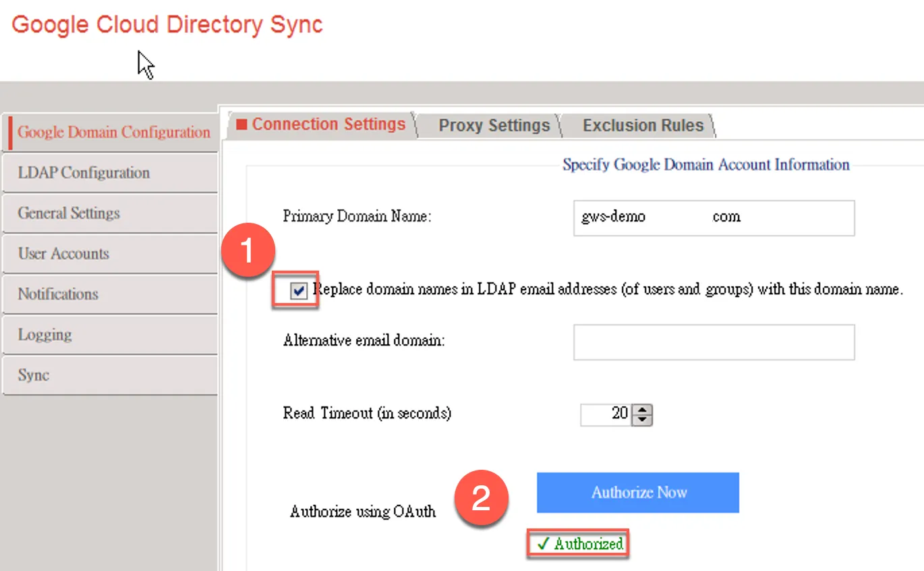Click the Google Cloud Directory Sync title
Screen dimensions: 924x571
tap(167, 25)
